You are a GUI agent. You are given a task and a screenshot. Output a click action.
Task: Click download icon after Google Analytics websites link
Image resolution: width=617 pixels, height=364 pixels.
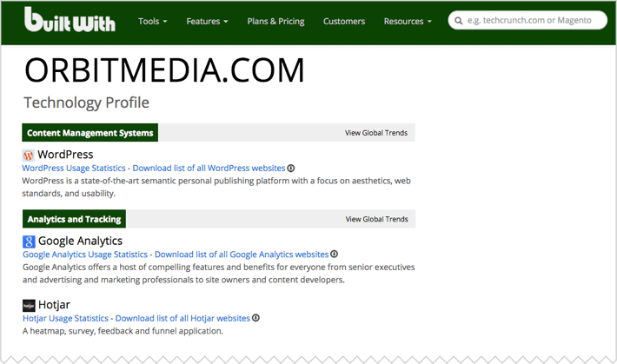[x=334, y=255]
